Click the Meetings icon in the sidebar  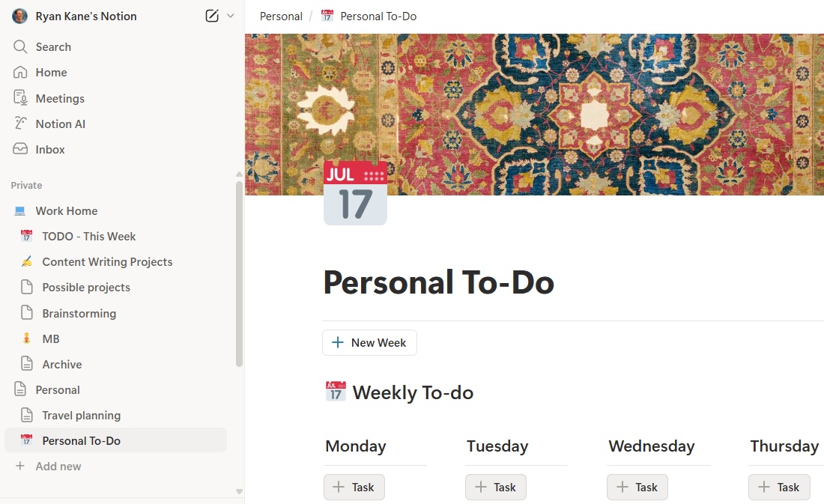pos(20,98)
